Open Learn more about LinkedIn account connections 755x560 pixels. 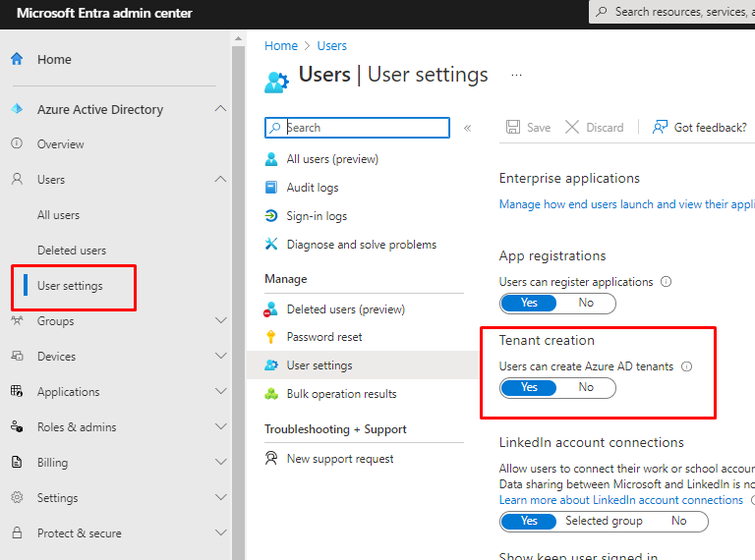620,500
